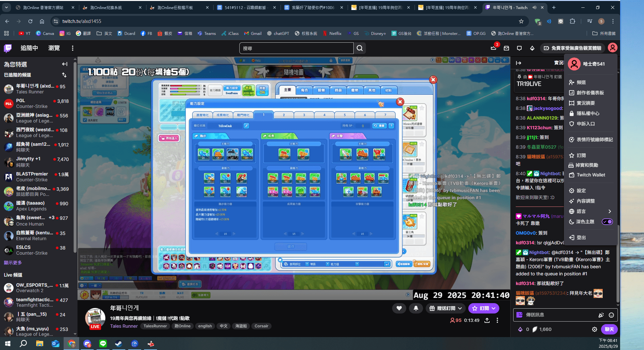Click the notification bell under stream

[416, 308]
